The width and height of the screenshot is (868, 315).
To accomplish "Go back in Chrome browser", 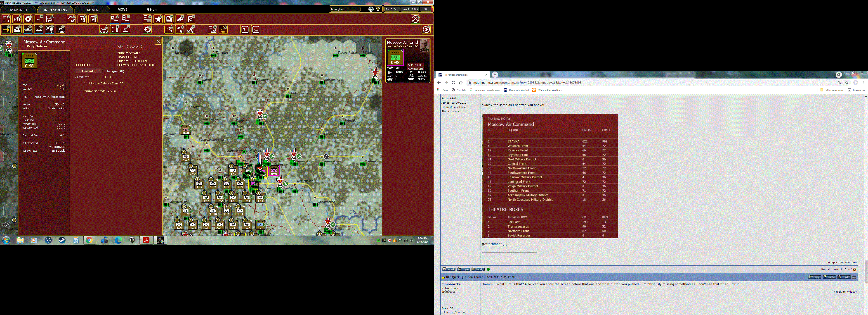I will tap(439, 83).
